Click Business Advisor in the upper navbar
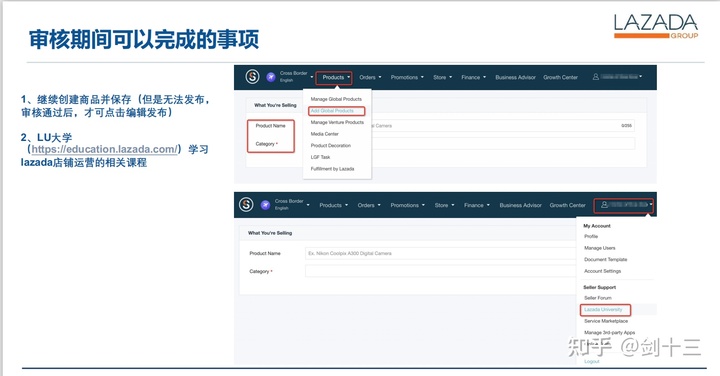This screenshot has height=376, width=720. [x=515, y=78]
